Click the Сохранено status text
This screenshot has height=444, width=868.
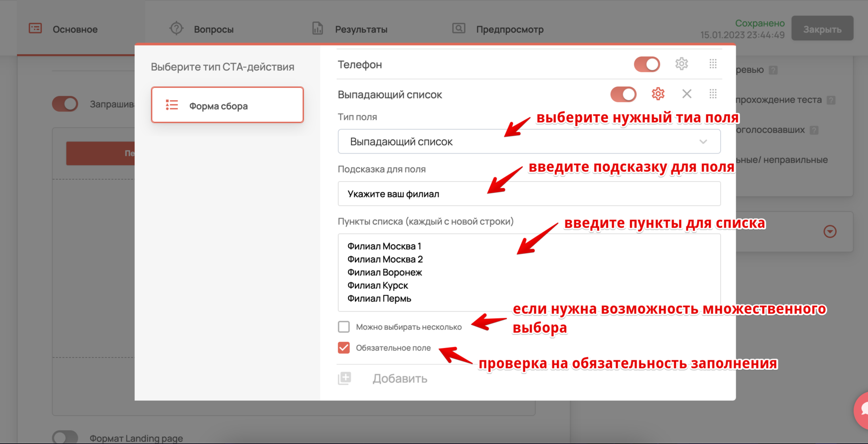(x=760, y=23)
